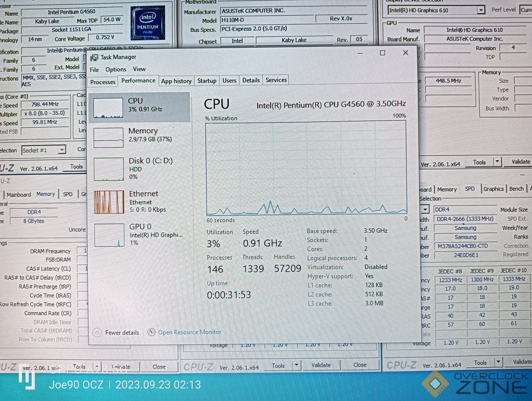Viewport: 532px width, 401px height.
Task: Select GPU 0 Intel HD Graphics entry
Action: point(140,235)
